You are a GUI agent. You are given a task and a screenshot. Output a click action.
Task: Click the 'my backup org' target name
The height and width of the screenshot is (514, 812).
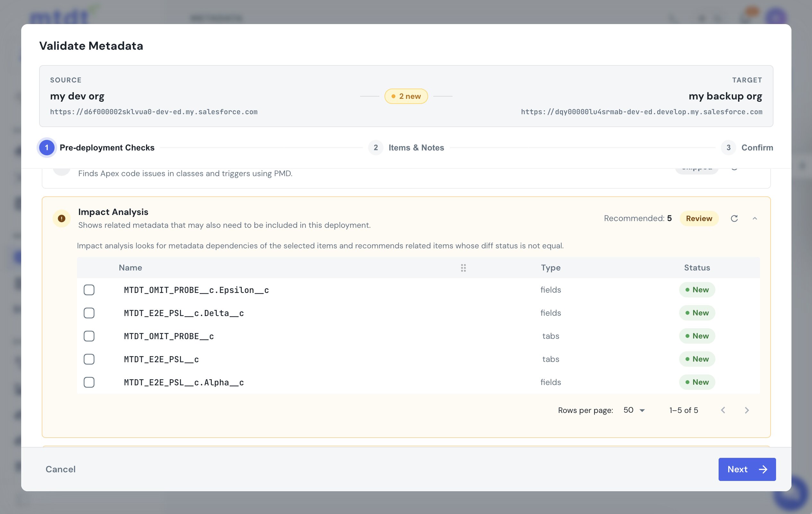tap(725, 96)
